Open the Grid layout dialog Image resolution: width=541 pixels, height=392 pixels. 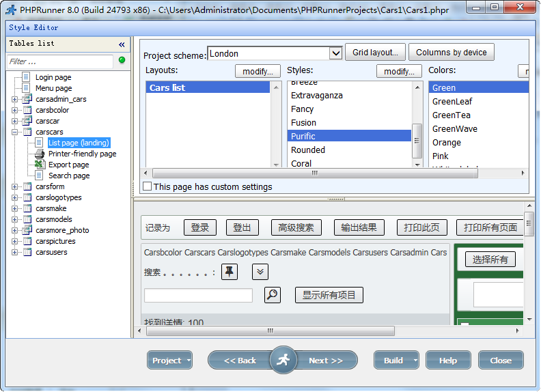375,53
